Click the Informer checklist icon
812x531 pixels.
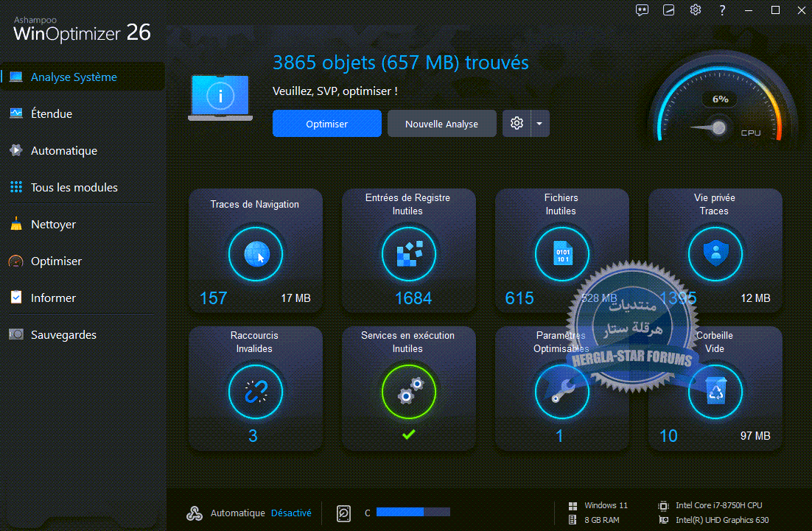point(16,297)
